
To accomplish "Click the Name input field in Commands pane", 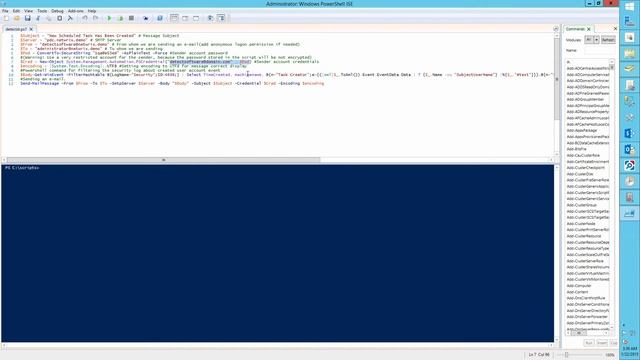I will [599, 51].
